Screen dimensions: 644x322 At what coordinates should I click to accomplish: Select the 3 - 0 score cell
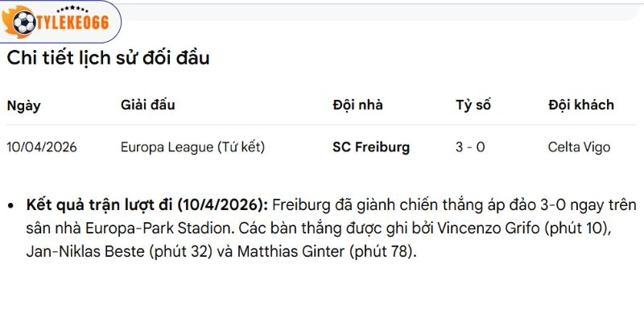(470, 147)
